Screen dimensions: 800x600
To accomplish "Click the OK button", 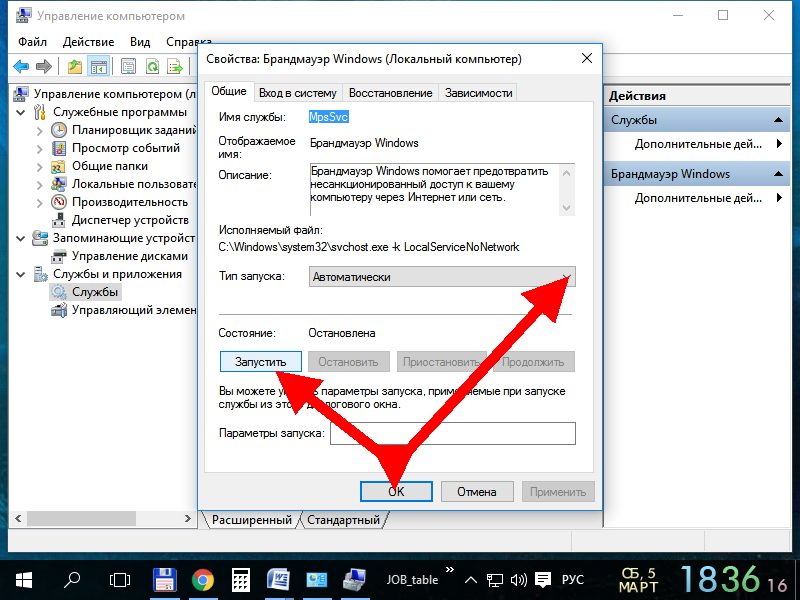I will point(396,491).
